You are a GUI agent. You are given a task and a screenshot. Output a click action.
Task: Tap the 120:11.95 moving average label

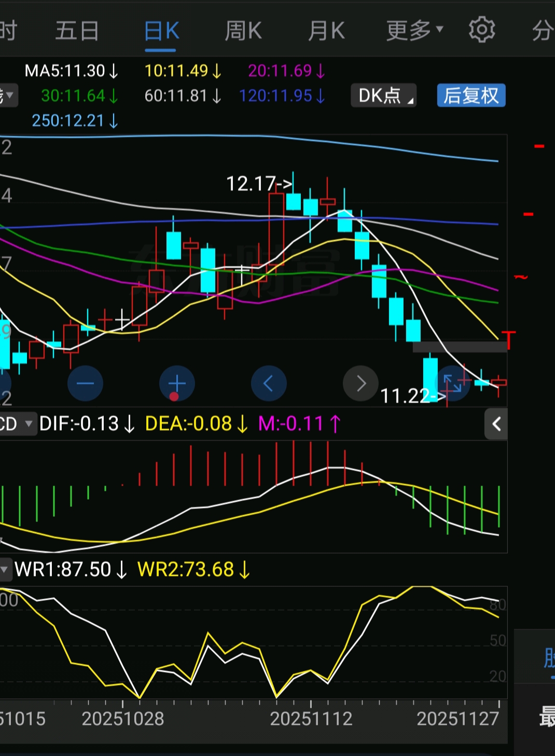(282, 95)
